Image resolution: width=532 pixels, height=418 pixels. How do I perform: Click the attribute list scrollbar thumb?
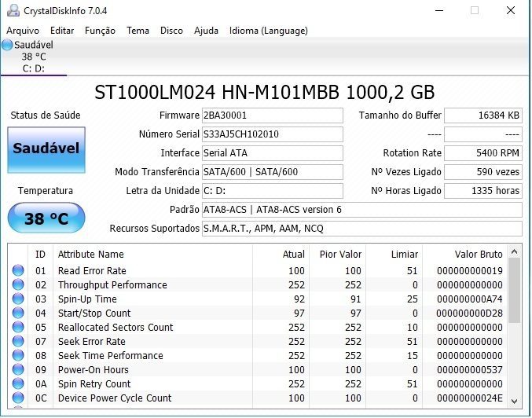tap(515, 291)
